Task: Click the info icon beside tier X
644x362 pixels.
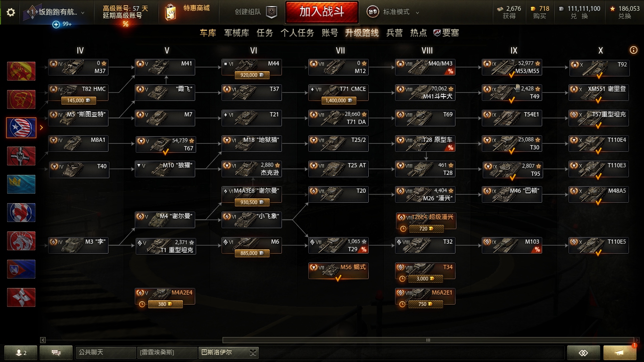Action: coord(634,50)
